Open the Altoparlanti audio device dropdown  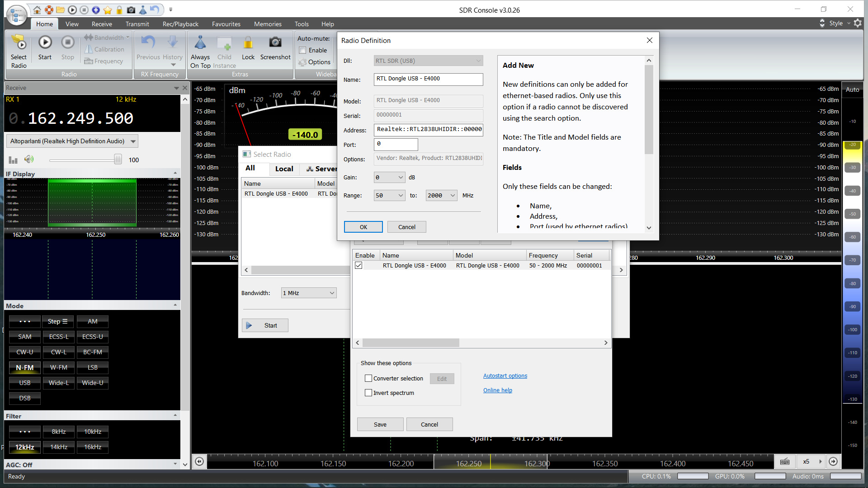[133, 141]
